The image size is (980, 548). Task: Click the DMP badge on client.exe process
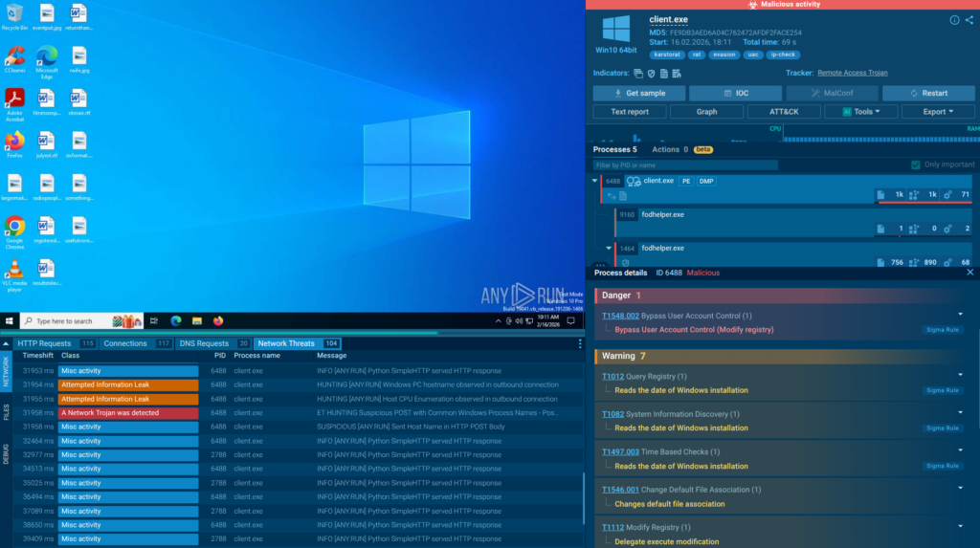tap(705, 181)
